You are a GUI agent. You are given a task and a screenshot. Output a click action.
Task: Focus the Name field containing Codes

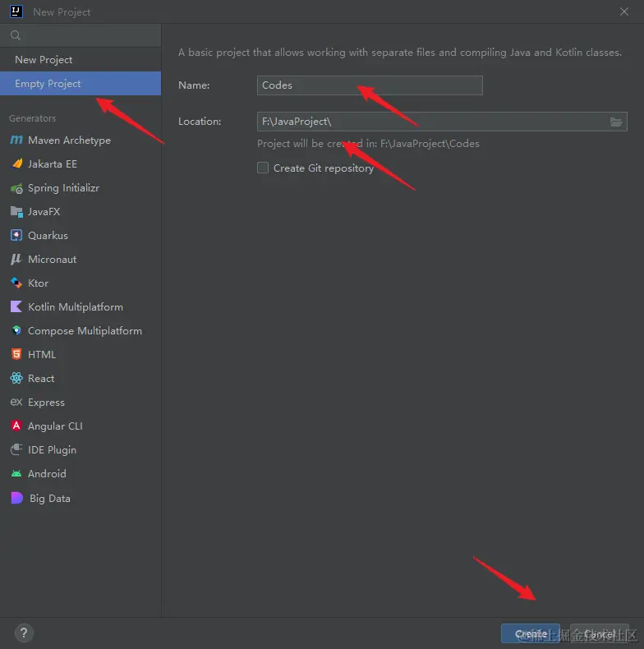pyautogui.click(x=370, y=85)
